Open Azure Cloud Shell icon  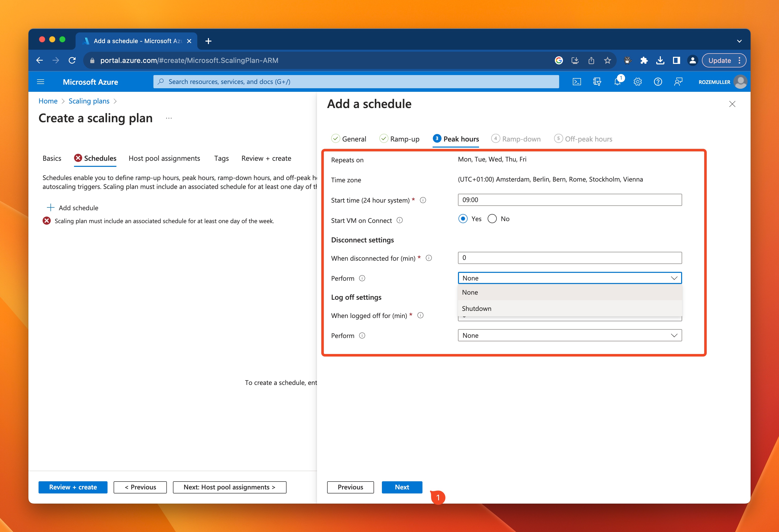tap(577, 82)
